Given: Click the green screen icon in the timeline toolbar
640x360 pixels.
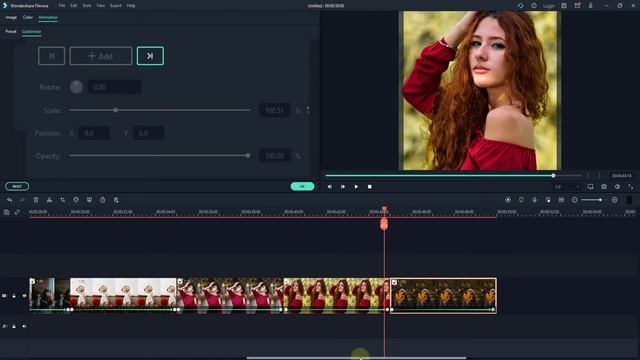Looking at the screenshot, I should coord(89,200).
